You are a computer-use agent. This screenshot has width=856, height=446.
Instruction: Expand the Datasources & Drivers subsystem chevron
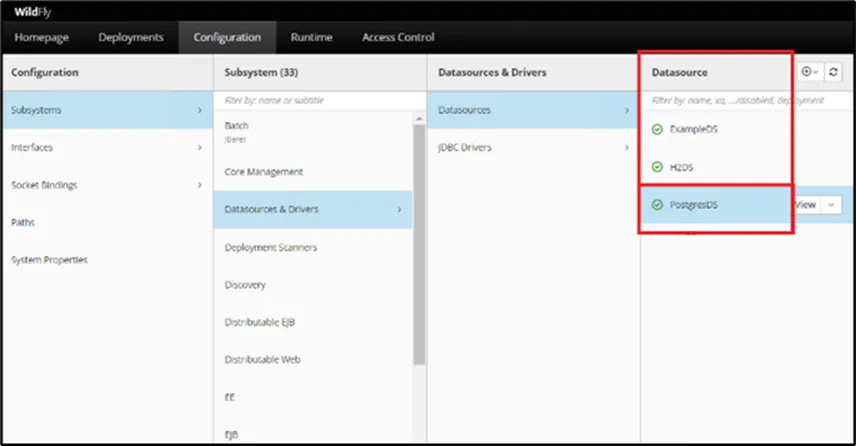(400, 210)
